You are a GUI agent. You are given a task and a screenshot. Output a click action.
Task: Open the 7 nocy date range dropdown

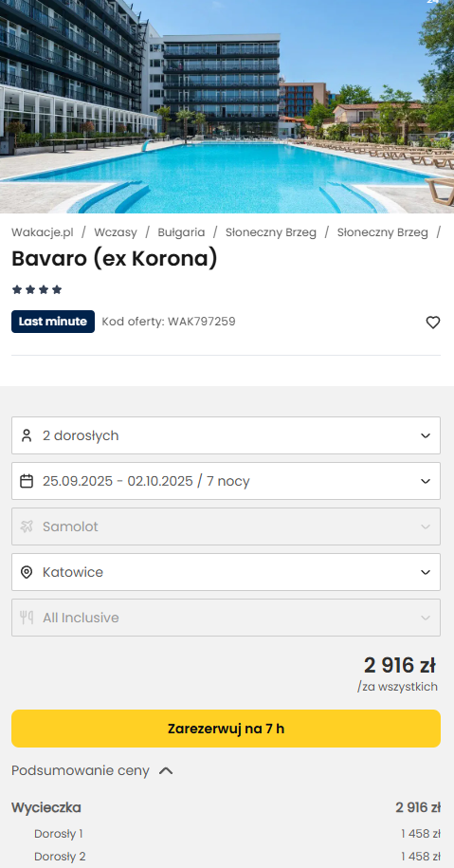(x=227, y=481)
